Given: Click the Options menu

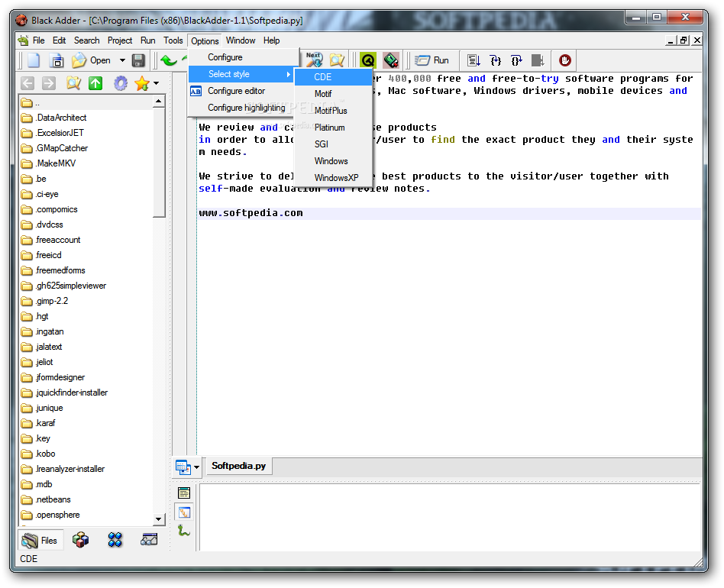Looking at the screenshot, I should click(x=205, y=41).
